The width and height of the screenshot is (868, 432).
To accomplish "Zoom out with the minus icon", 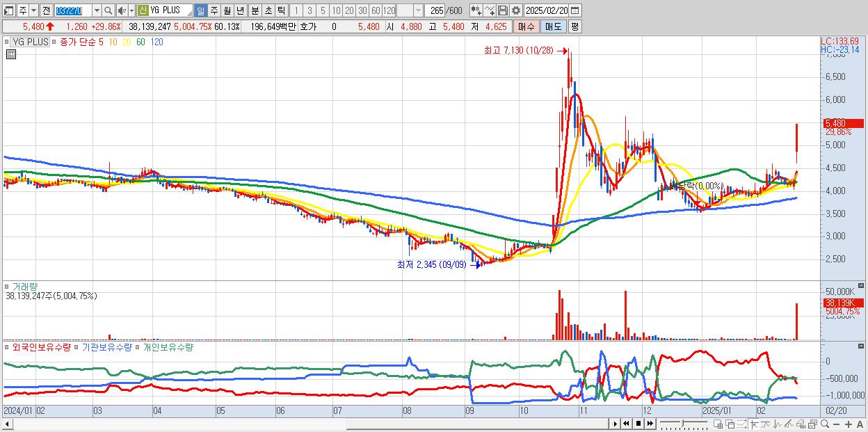I will click(x=836, y=424).
